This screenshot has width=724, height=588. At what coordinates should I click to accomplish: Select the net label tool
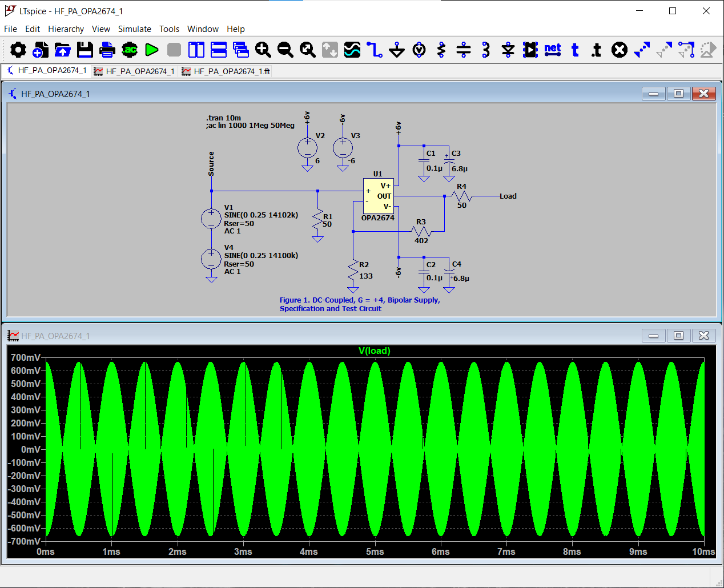coord(553,50)
